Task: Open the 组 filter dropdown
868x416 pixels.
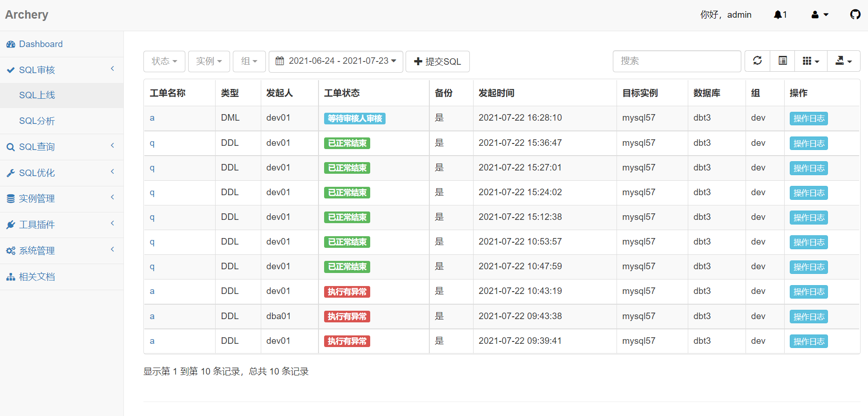Action: pos(249,61)
